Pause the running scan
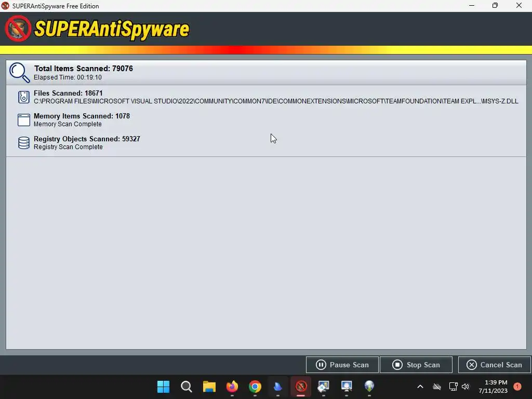 (x=342, y=365)
